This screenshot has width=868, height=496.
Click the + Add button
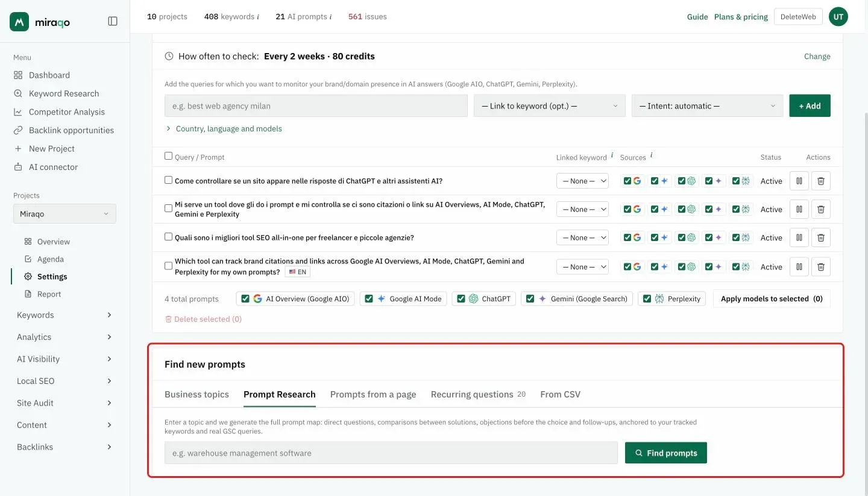pyautogui.click(x=810, y=105)
